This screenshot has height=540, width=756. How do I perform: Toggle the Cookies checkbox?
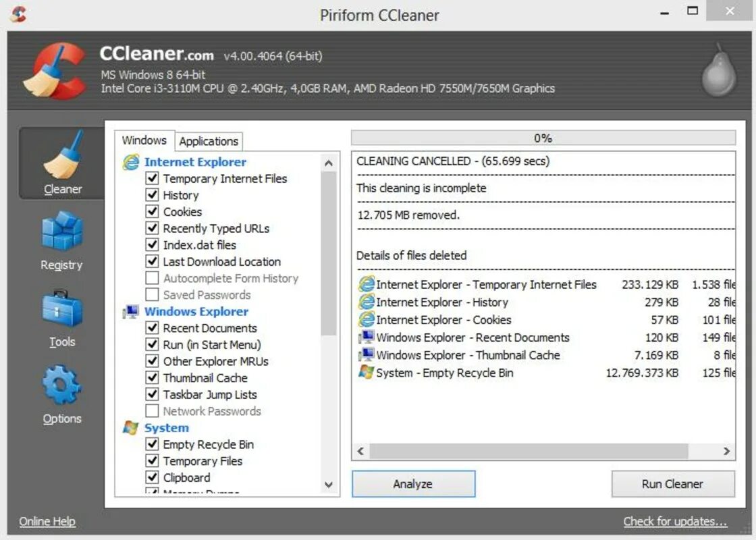pyautogui.click(x=152, y=211)
